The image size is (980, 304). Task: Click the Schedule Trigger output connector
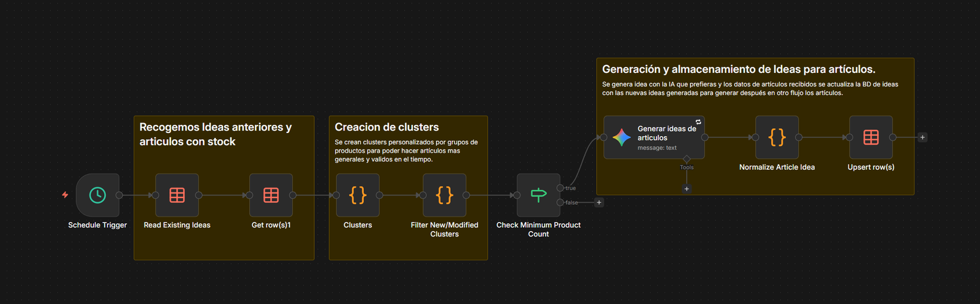click(x=119, y=196)
